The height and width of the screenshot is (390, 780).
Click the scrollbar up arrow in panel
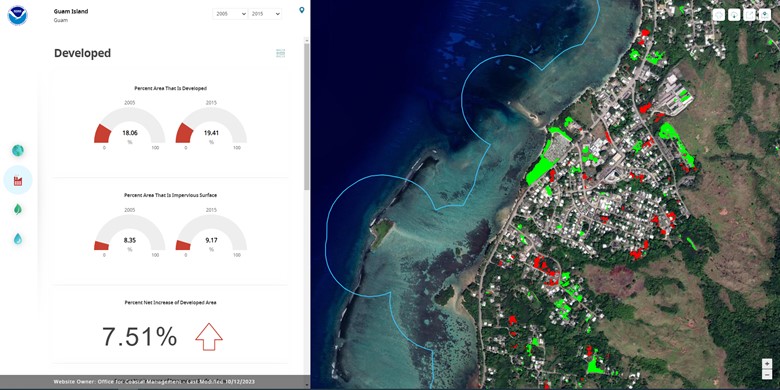pos(307,41)
